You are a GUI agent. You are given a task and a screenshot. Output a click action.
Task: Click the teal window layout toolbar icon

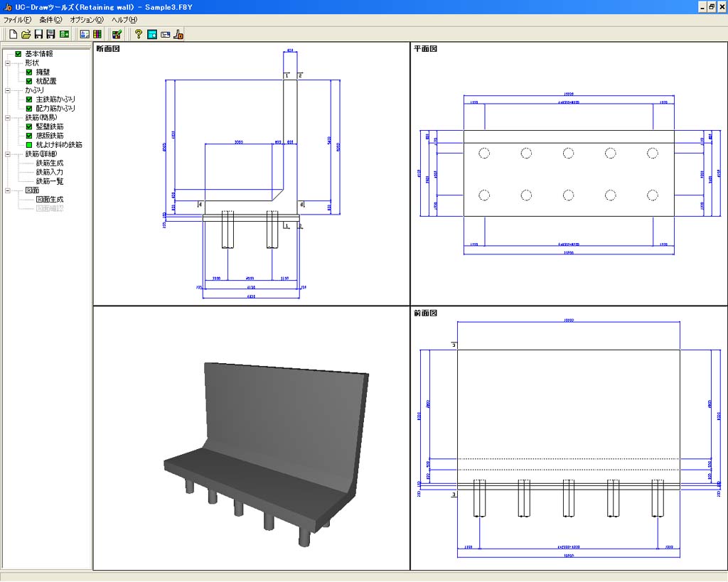(x=152, y=33)
